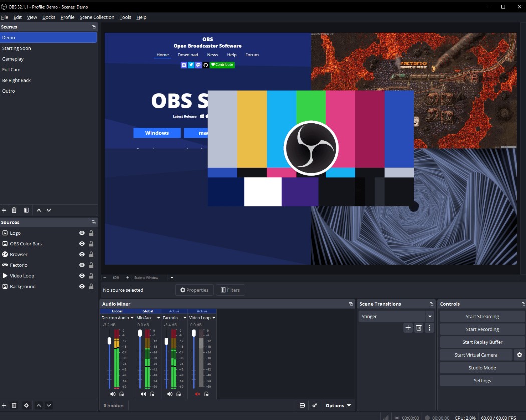Hide the Video Loop source
Viewport: 526px width, 420px height.
(82, 276)
